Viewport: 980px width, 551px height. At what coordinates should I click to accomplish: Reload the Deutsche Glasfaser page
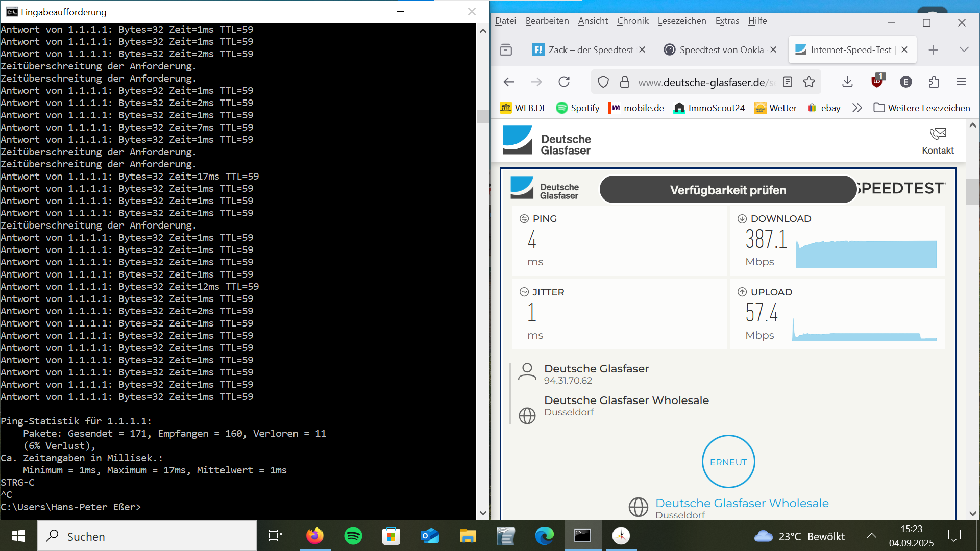564,82
